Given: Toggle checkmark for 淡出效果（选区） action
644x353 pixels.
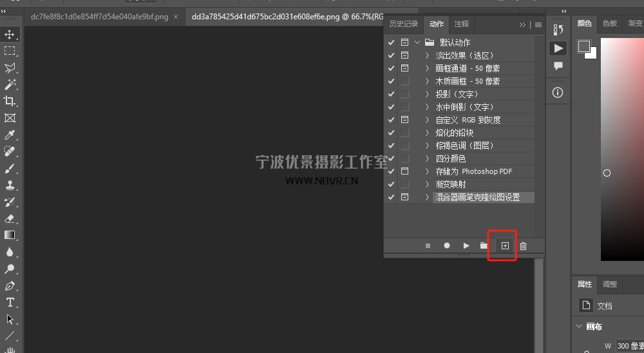Looking at the screenshot, I should coord(391,55).
